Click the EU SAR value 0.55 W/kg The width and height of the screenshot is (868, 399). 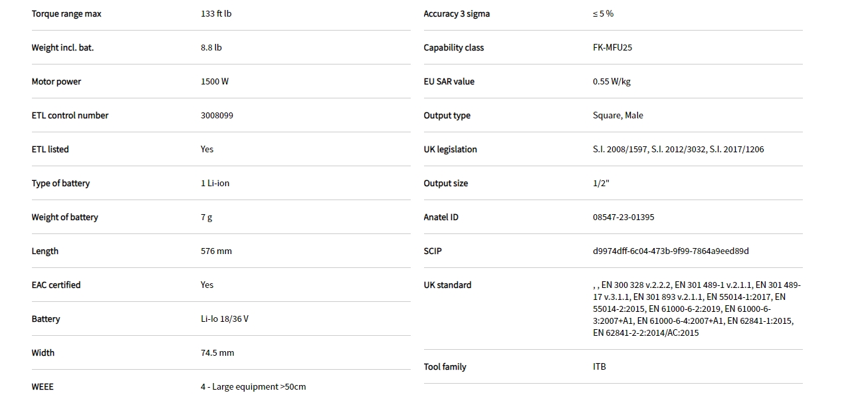tap(611, 82)
